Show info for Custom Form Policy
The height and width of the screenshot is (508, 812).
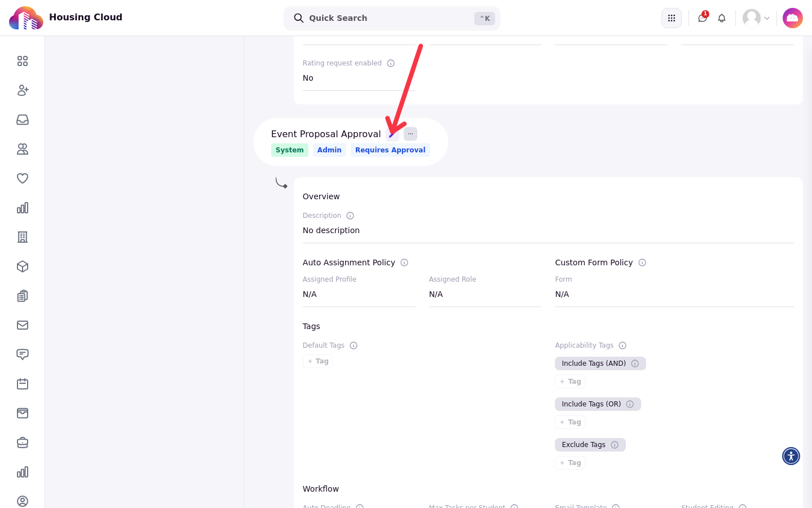tap(642, 262)
